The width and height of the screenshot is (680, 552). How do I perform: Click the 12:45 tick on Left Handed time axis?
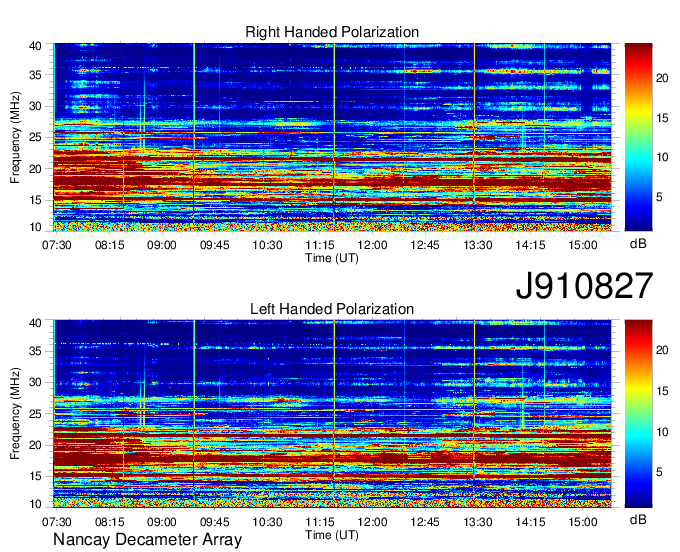pos(425,522)
